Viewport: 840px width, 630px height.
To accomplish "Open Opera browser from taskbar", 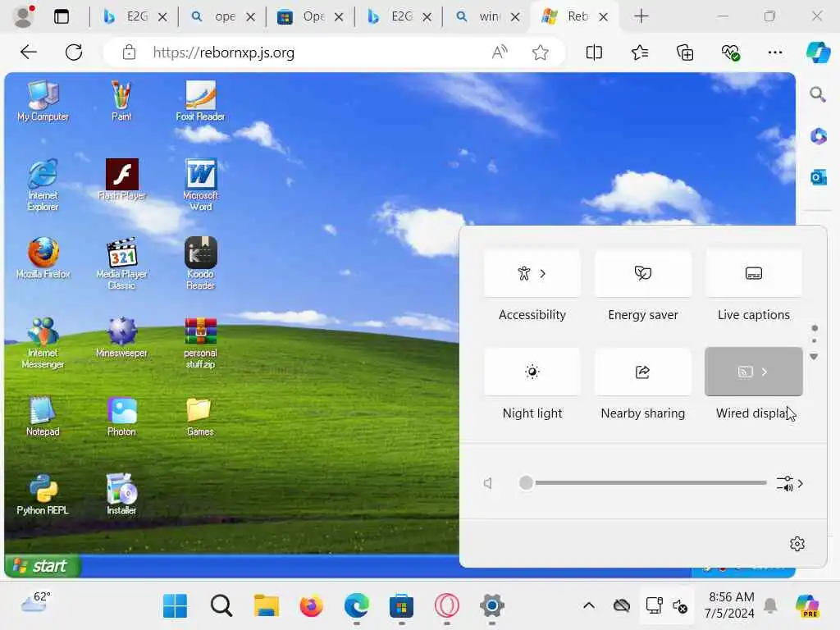I will [447, 606].
